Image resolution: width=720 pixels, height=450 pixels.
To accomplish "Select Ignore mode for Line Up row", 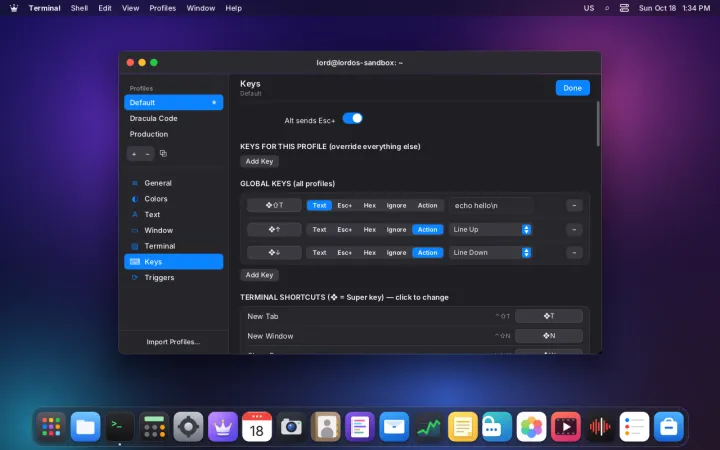I will tap(396, 230).
